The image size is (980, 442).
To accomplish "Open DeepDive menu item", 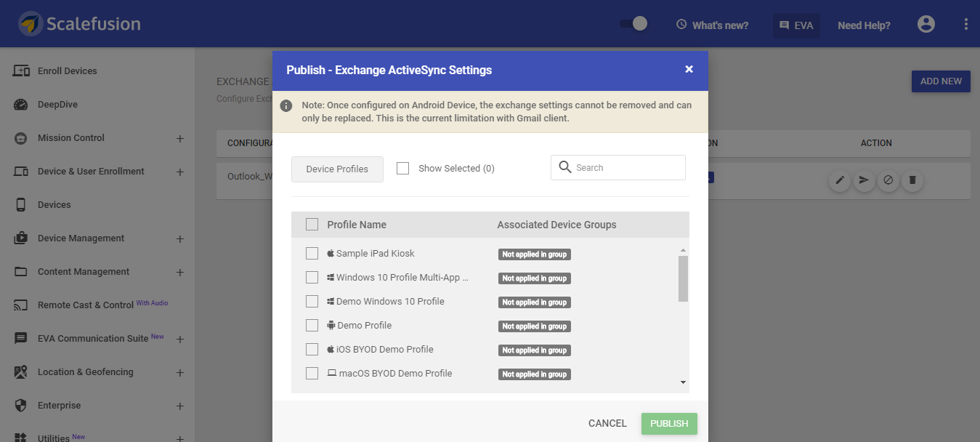I will [57, 105].
